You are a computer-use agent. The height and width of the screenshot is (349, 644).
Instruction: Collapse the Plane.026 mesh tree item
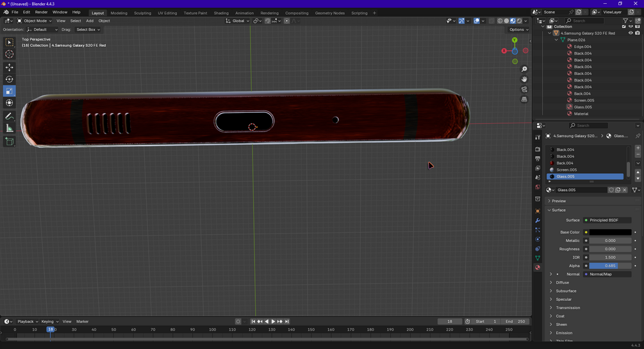tap(556, 40)
